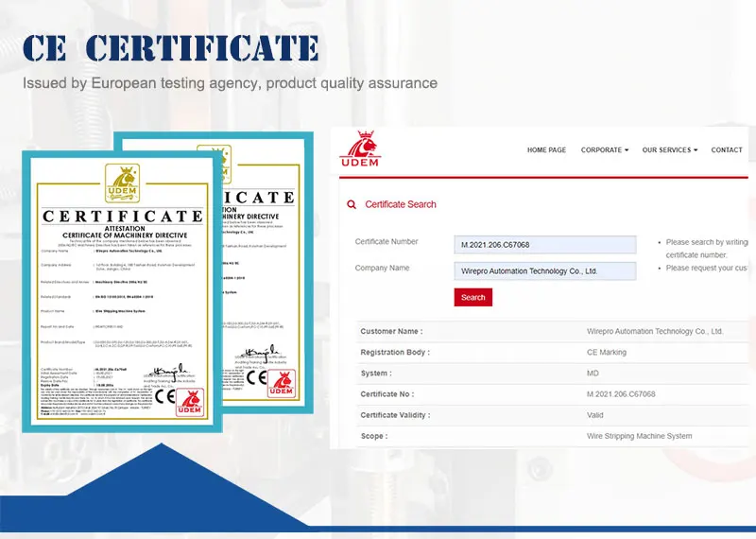
Task: Click the UDEM lion logo in the website header
Action: pyautogui.click(x=360, y=148)
